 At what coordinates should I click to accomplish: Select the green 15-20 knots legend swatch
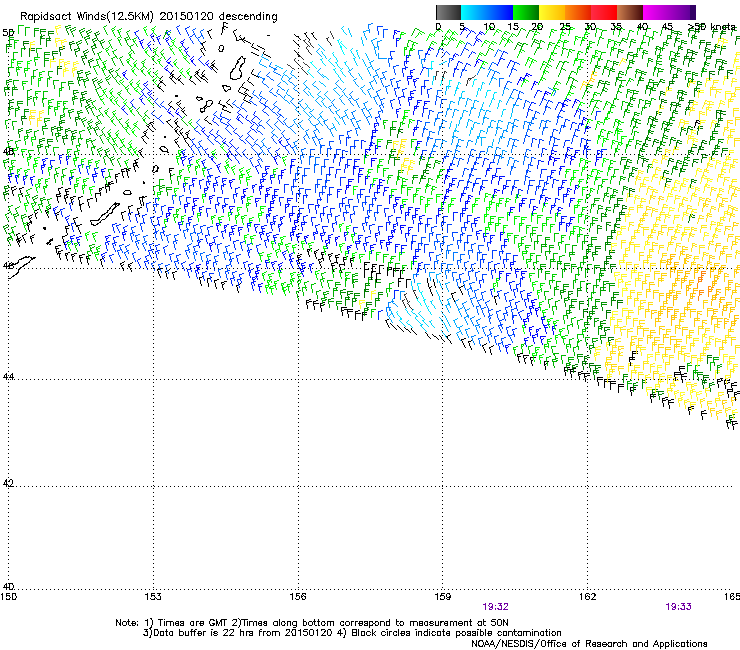click(x=526, y=12)
